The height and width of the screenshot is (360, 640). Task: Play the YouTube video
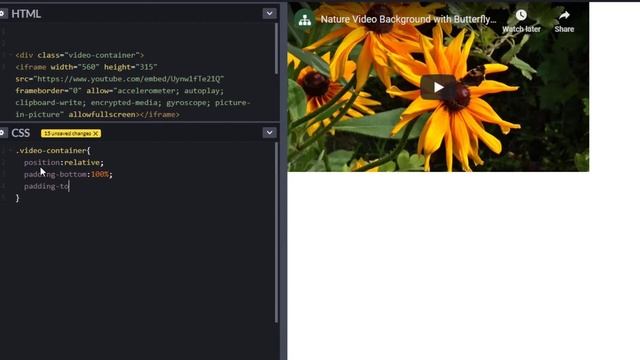[438, 87]
